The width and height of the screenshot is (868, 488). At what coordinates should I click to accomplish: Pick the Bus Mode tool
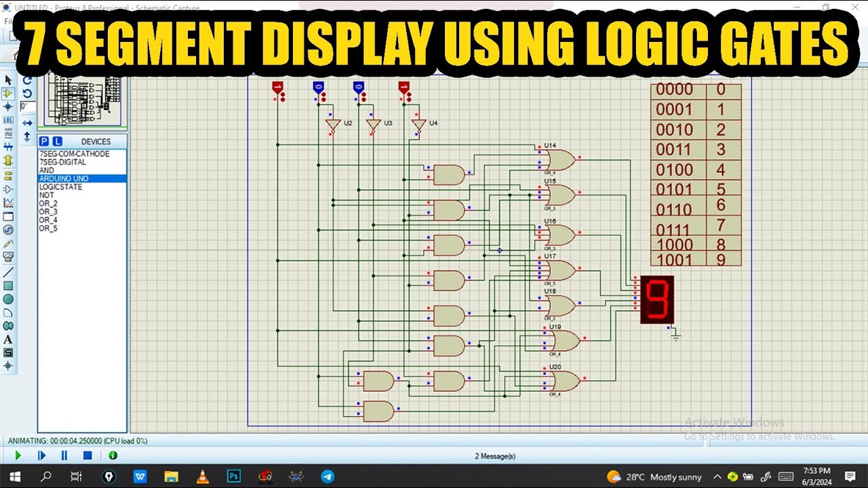8,146
